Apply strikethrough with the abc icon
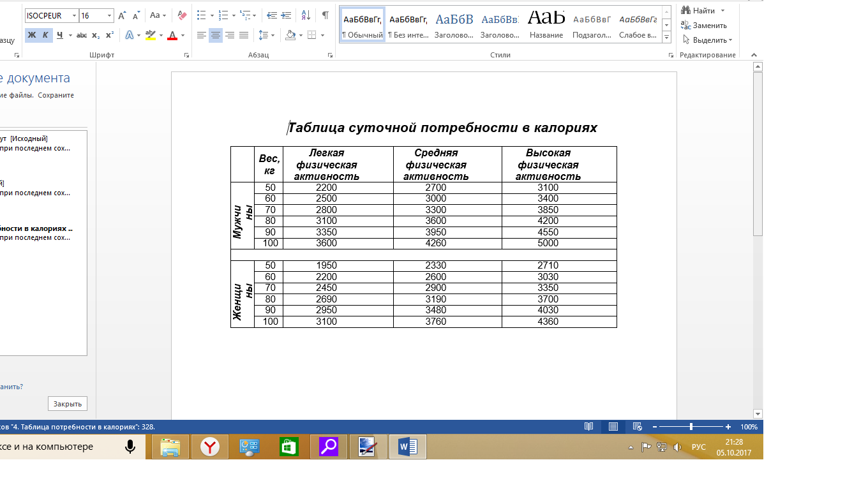 pos(82,35)
